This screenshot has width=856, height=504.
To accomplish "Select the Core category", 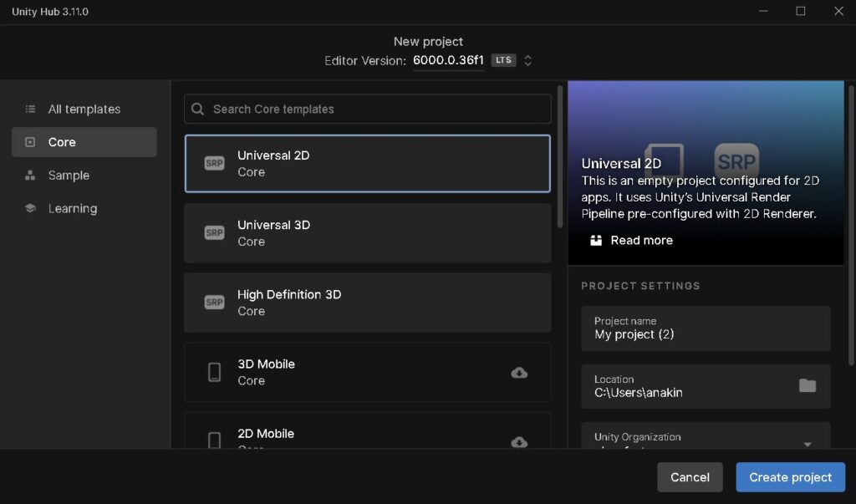I will (x=84, y=142).
